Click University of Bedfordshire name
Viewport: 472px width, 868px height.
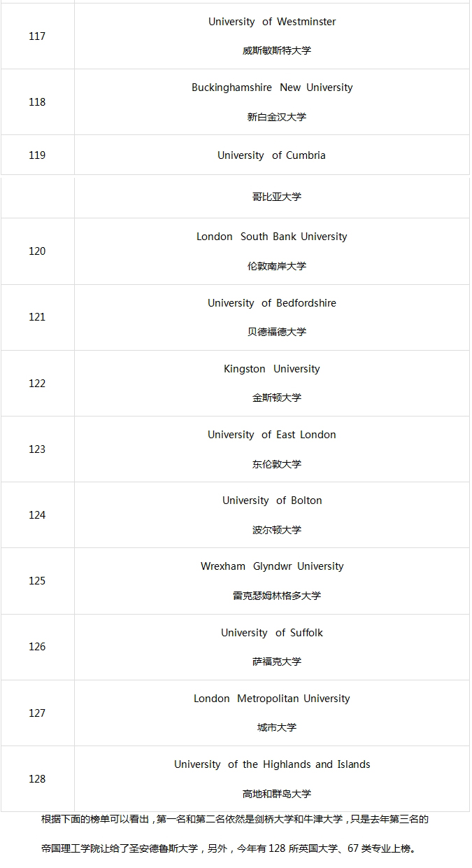(271, 303)
